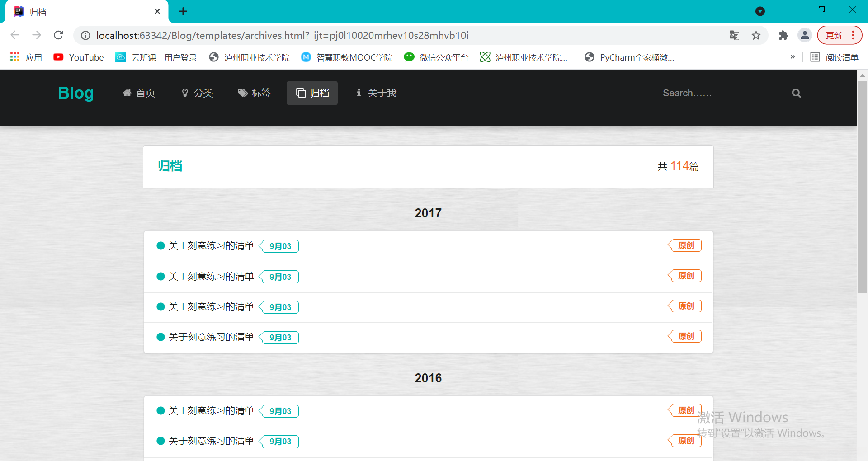The height and width of the screenshot is (461, 868).
Task: Open 关于我 in the navigation menu
Action: (376, 93)
